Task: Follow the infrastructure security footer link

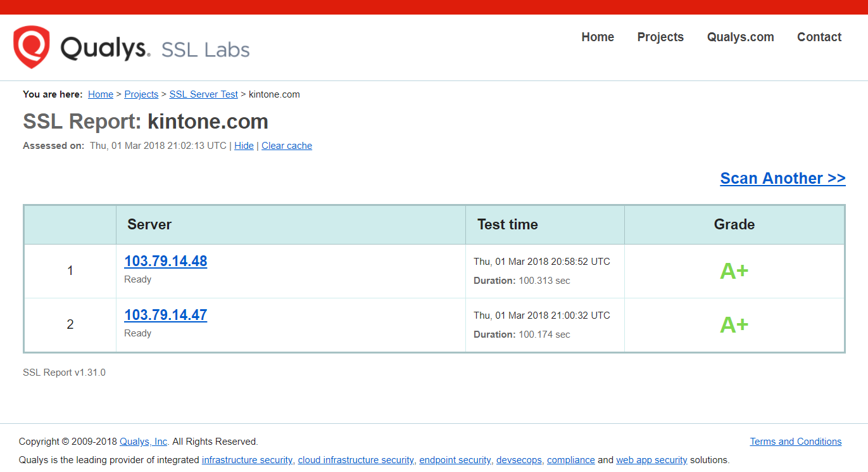Action: click(x=248, y=460)
